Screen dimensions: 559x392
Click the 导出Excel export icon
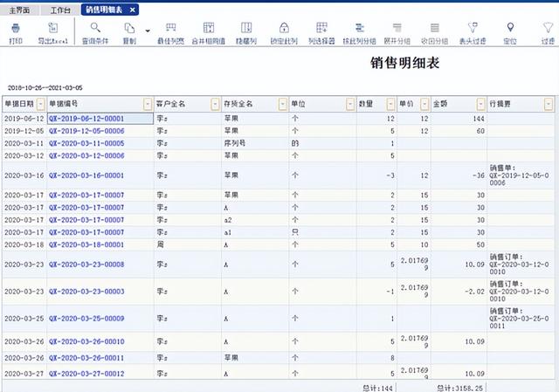54,29
